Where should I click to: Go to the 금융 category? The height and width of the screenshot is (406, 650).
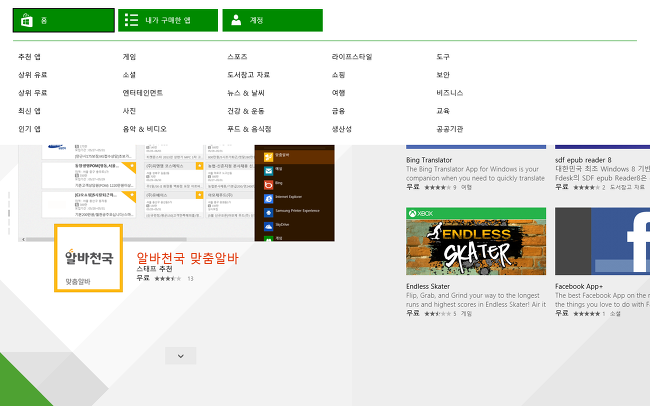[338, 111]
